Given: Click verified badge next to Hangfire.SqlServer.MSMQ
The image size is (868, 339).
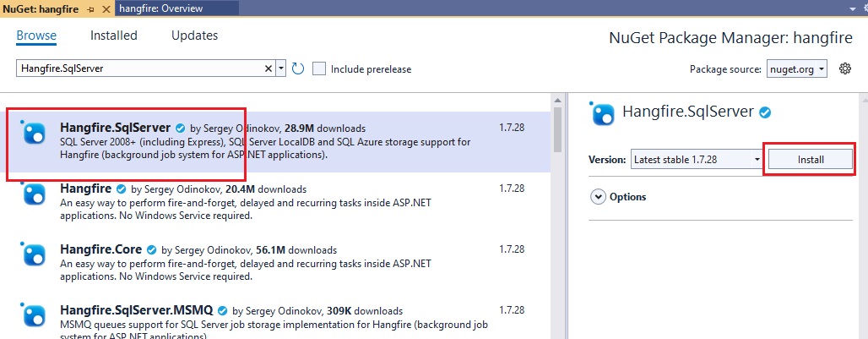Looking at the screenshot, I should 223,310.
